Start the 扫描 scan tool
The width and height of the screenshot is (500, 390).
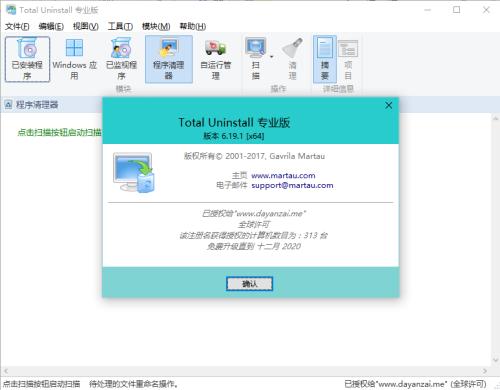point(256,59)
